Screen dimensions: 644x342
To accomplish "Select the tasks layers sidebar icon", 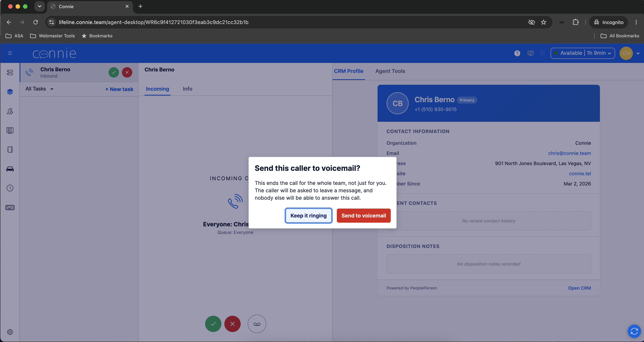I will 10,92.
